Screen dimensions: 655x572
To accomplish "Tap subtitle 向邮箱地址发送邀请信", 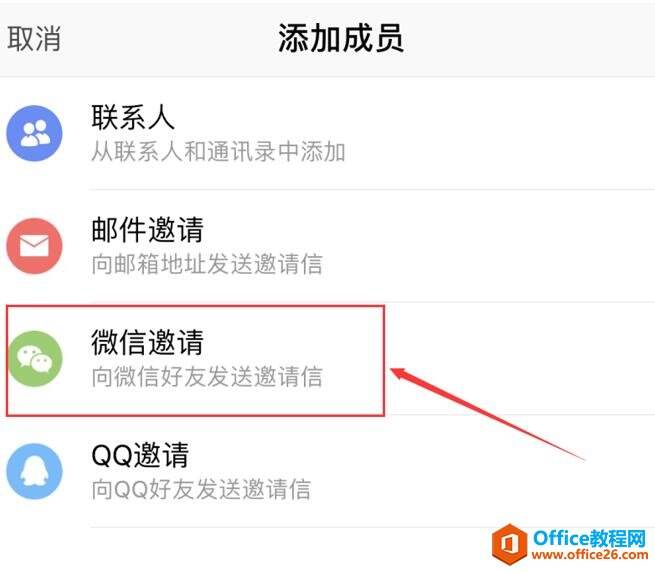I will (207, 264).
